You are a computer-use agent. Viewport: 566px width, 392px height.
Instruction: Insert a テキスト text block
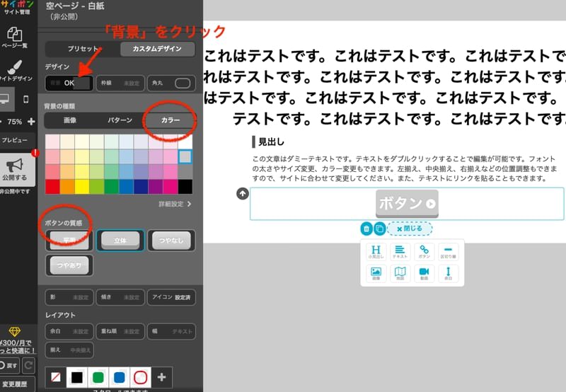coord(400,252)
